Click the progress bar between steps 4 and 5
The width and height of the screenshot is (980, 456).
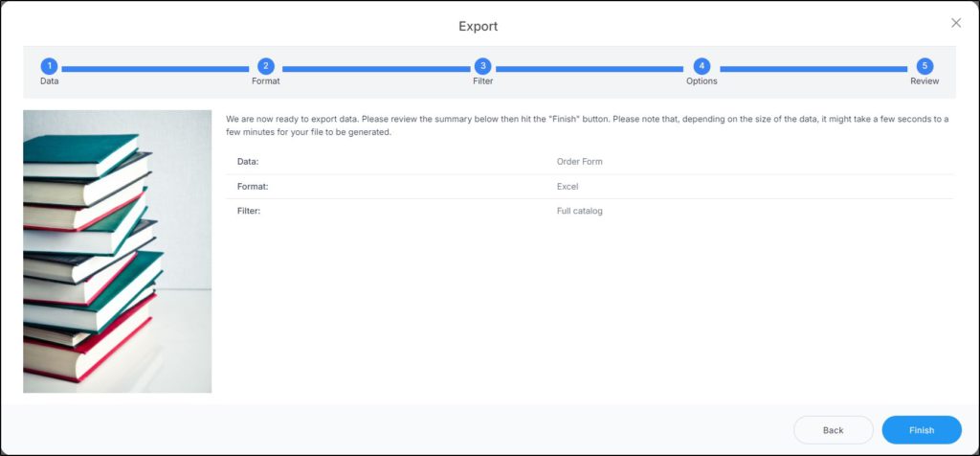tap(813, 69)
